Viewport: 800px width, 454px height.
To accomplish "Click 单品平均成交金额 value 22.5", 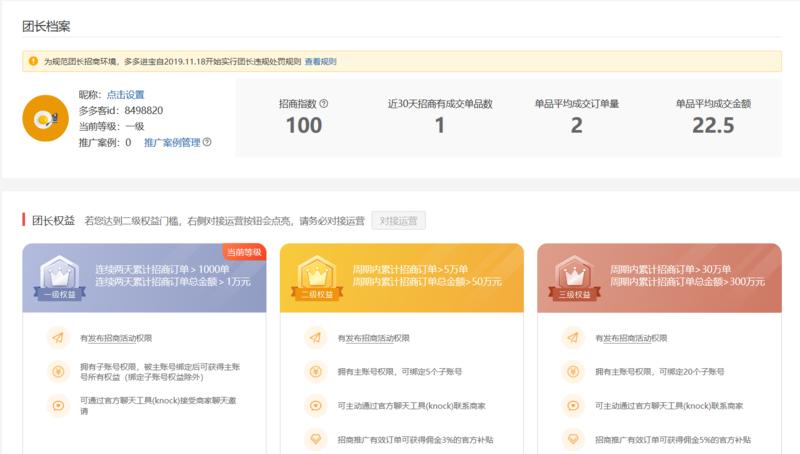I will [713, 125].
